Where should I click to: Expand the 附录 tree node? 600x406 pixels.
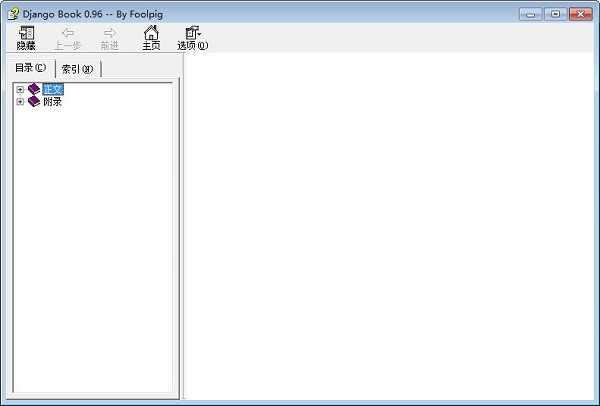click(x=20, y=102)
